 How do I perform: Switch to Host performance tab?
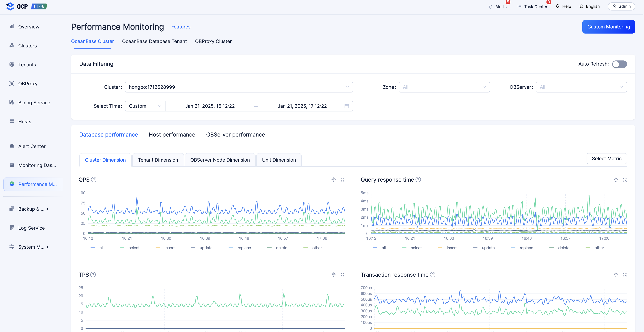(172, 135)
